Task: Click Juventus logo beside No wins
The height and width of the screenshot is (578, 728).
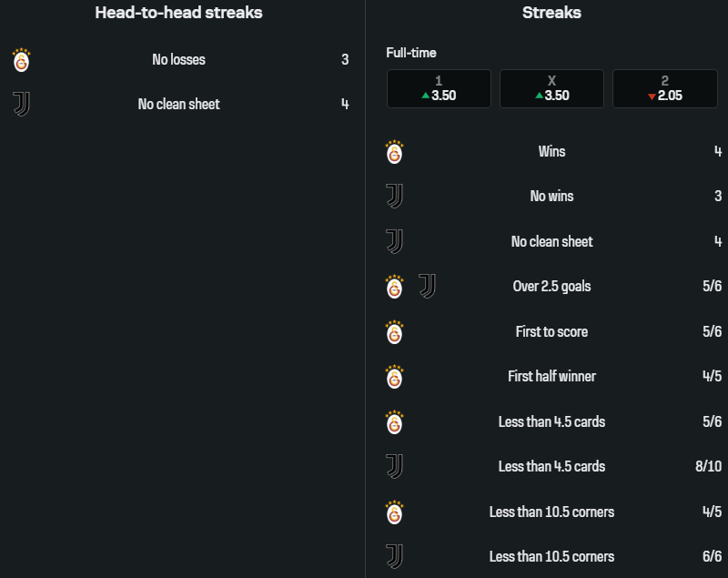Action: 394,196
